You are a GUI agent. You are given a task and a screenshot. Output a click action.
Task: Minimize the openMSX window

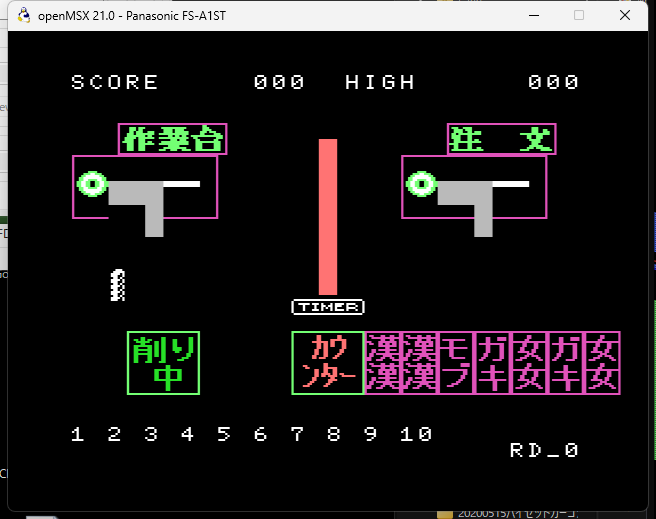point(534,15)
